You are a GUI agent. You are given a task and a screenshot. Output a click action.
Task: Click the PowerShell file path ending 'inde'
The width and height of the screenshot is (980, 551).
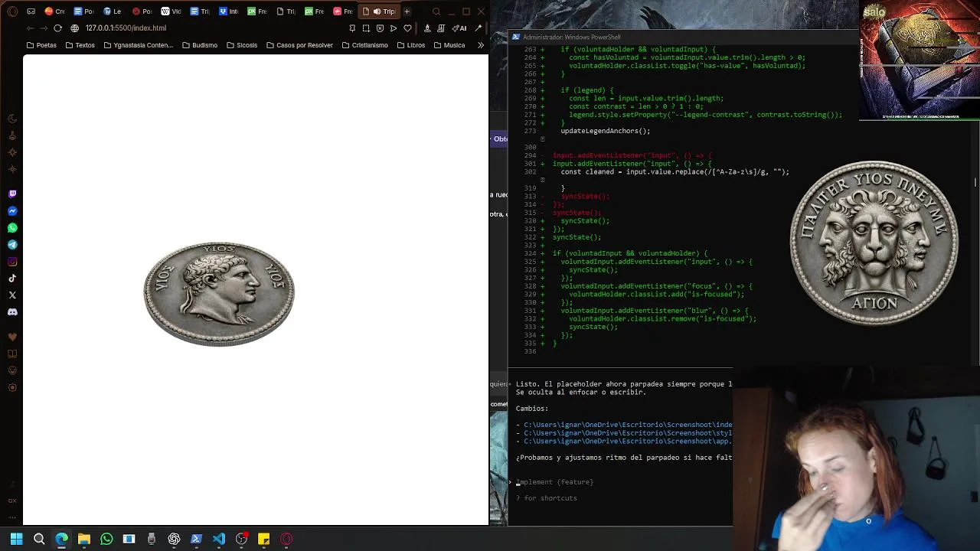point(628,425)
